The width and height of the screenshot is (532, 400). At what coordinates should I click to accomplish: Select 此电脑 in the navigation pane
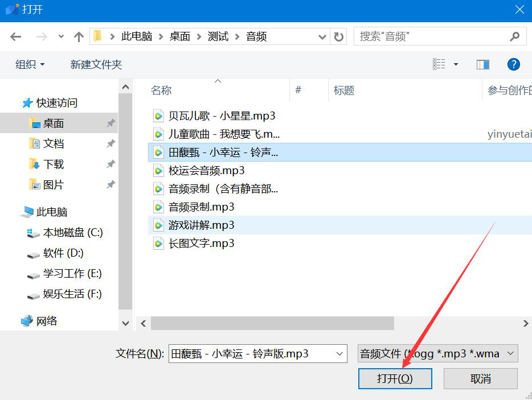tap(44, 212)
